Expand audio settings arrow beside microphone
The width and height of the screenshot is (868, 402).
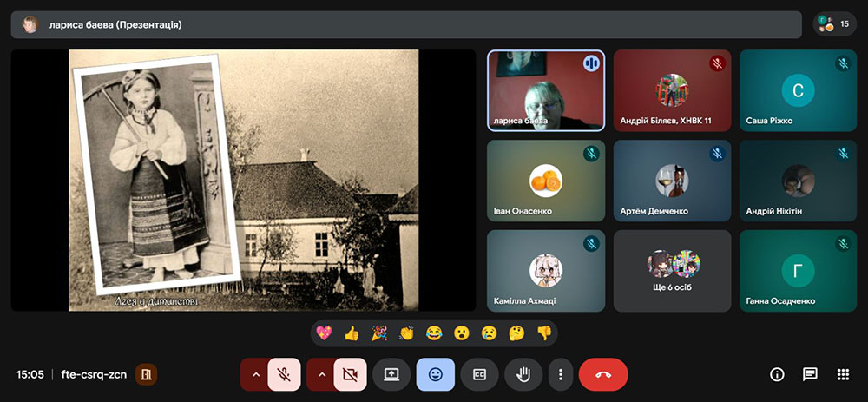255,374
